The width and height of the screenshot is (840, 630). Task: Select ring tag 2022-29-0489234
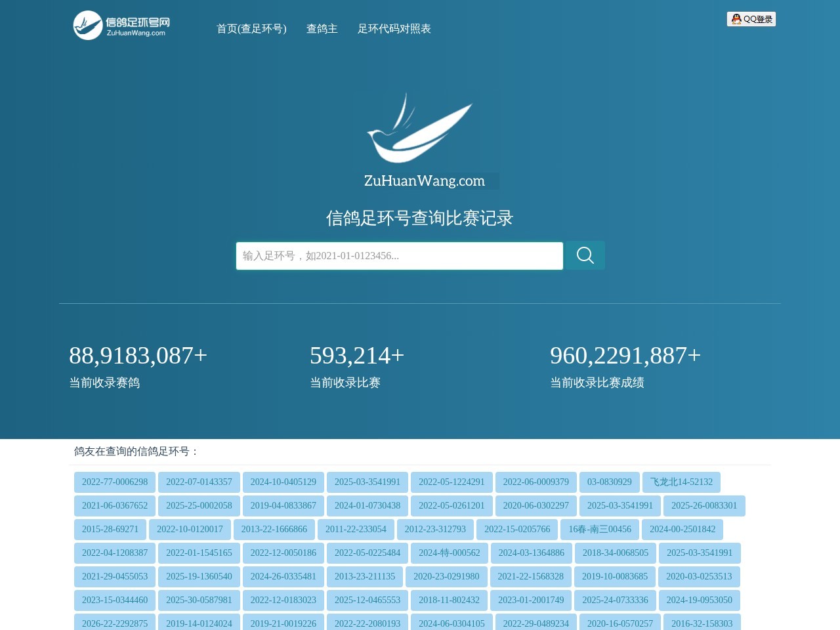536,622
